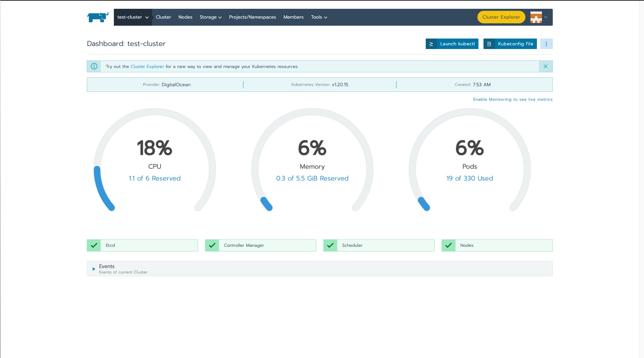Open the Nodes navigation tab
This screenshot has height=358, width=644.
coord(185,17)
